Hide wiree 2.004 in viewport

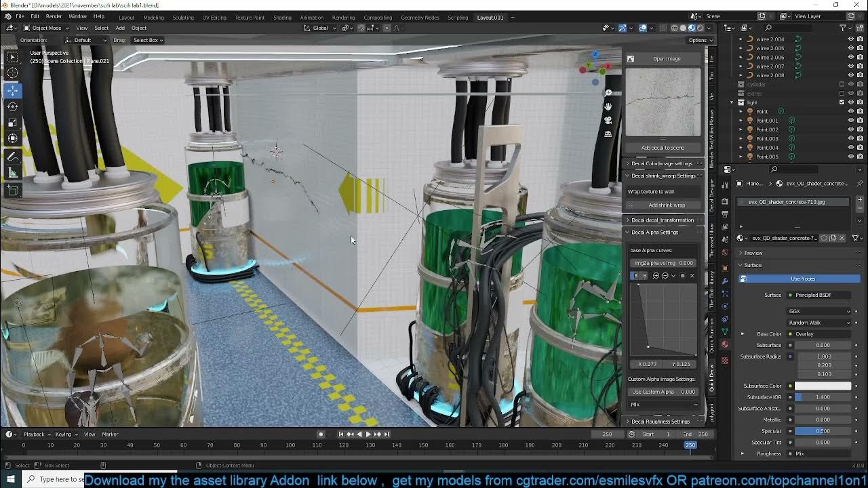[851, 39]
